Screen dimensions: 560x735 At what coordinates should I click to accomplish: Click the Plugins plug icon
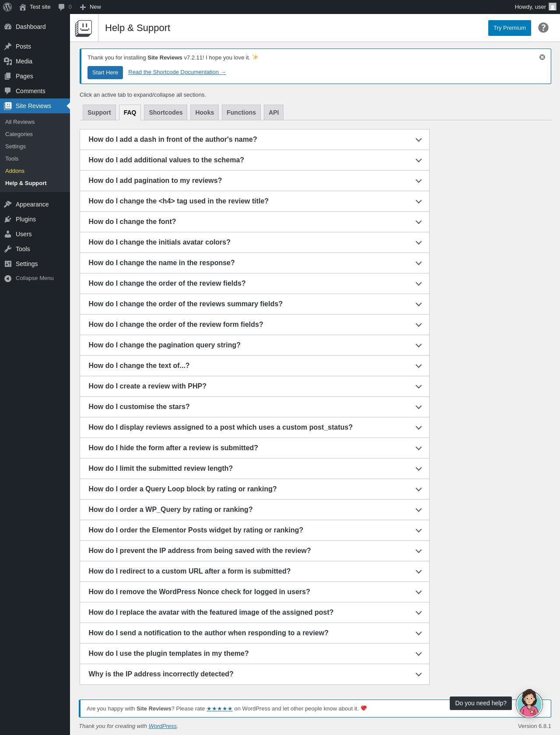click(8, 219)
